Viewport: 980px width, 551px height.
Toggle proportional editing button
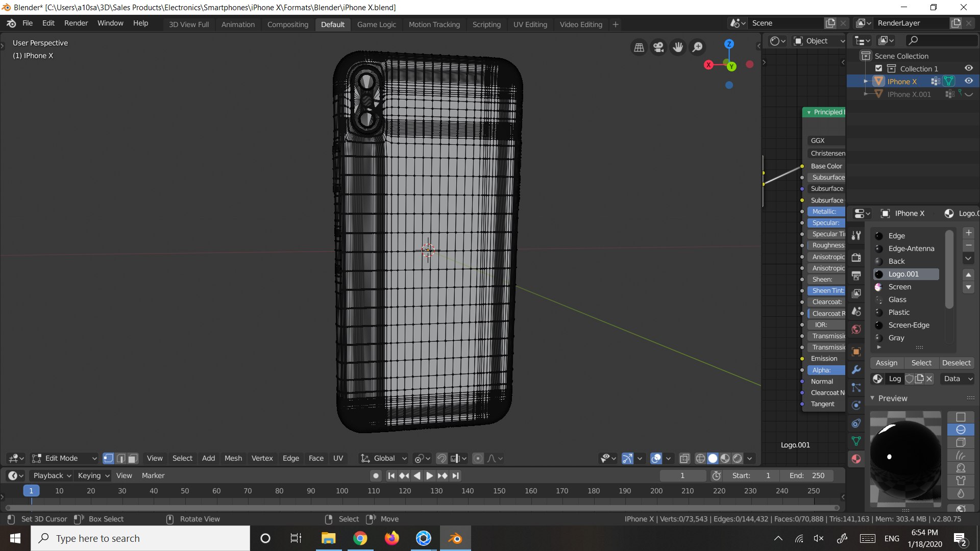pyautogui.click(x=478, y=458)
